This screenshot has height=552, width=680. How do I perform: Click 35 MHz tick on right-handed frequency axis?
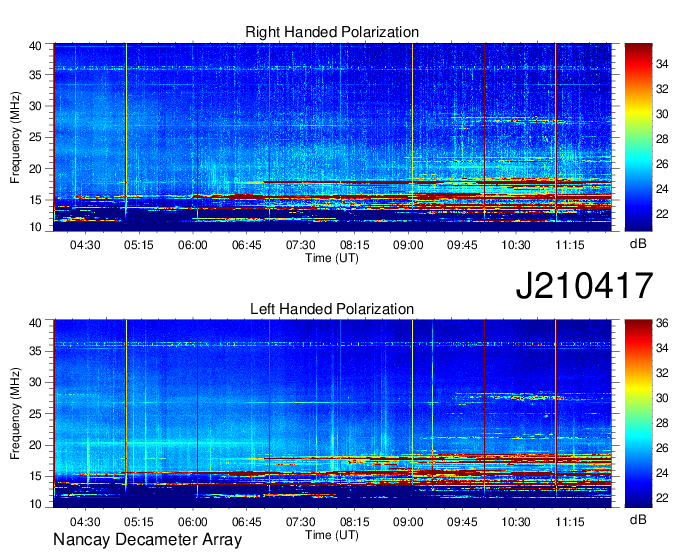coord(35,75)
